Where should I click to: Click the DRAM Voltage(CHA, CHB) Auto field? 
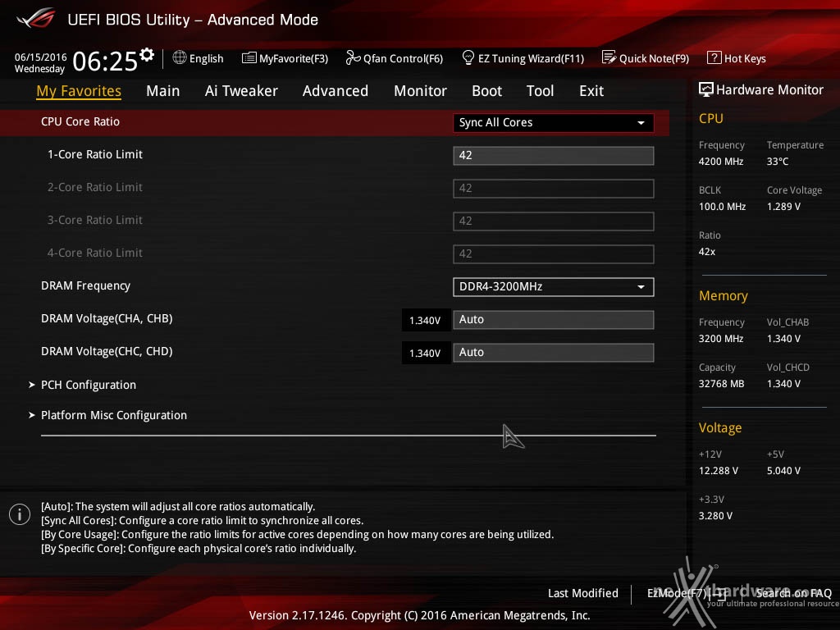click(x=554, y=320)
